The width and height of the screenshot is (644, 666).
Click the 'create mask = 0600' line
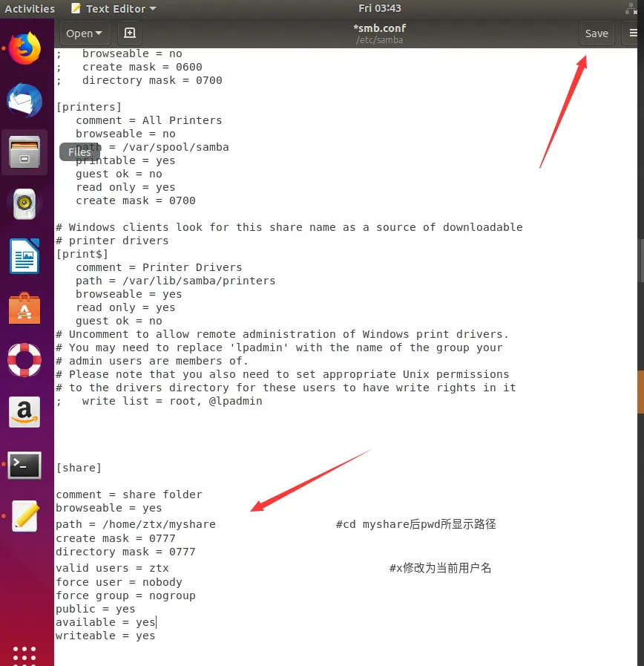coord(130,67)
